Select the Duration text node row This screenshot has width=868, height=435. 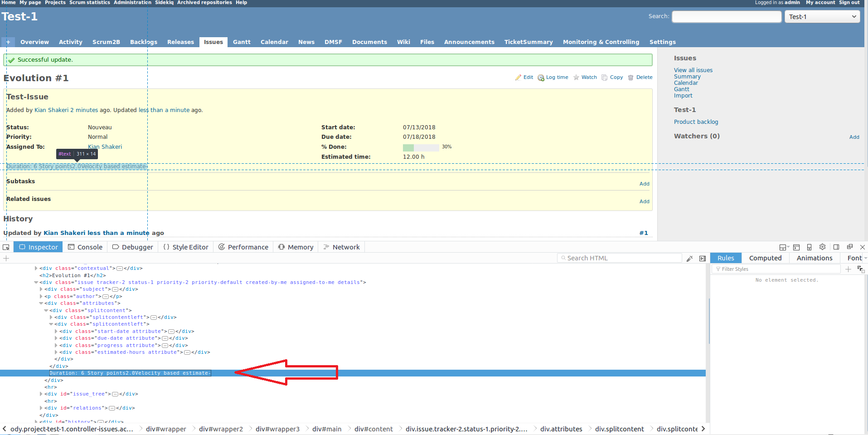[353, 373]
